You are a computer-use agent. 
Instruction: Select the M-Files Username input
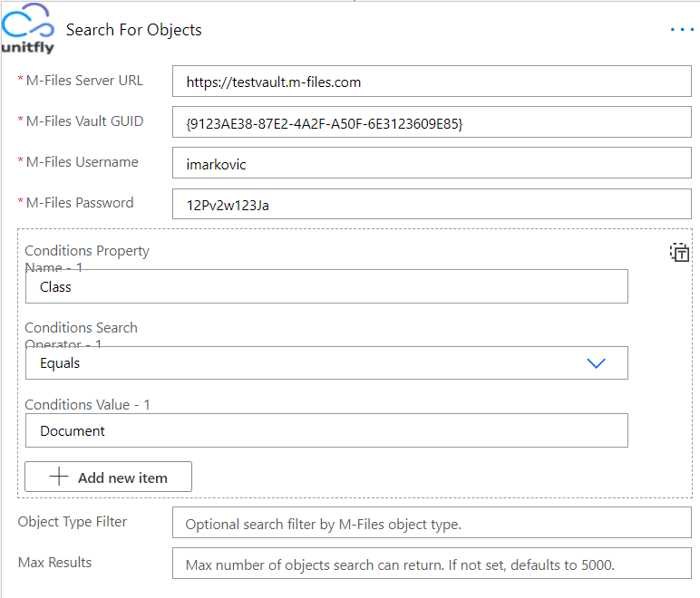432,163
